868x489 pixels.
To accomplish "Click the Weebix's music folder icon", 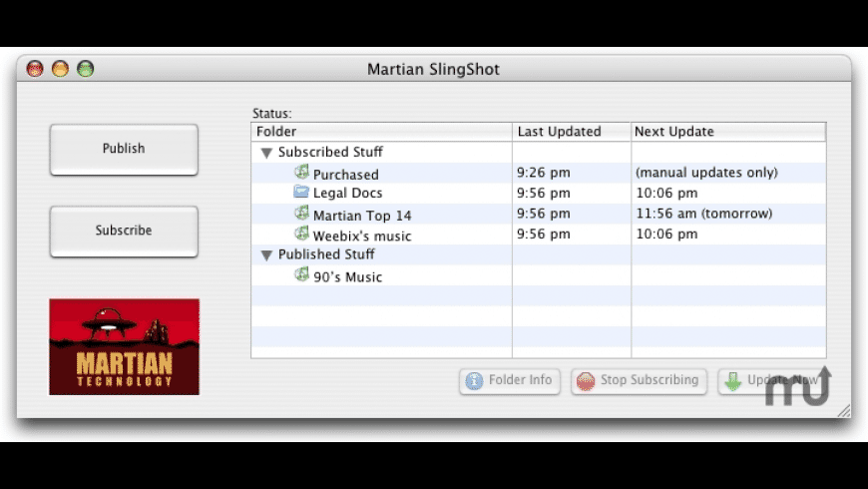I will (x=302, y=235).
